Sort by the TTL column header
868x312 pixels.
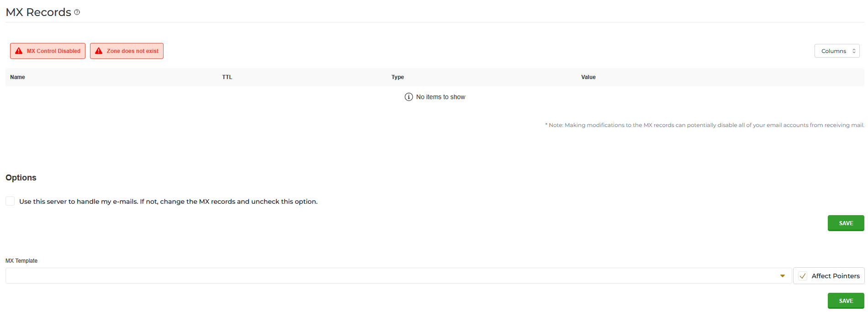pos(227,77)
